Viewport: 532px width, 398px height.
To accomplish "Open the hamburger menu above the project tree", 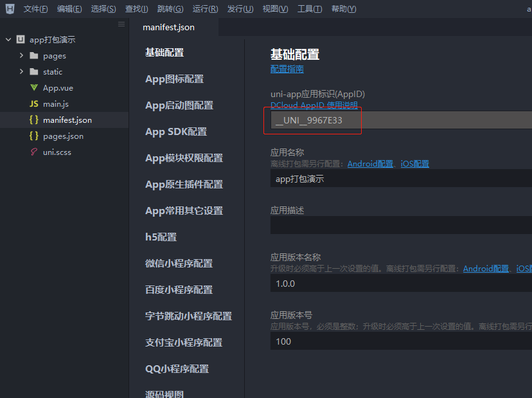I will (121, 24).
